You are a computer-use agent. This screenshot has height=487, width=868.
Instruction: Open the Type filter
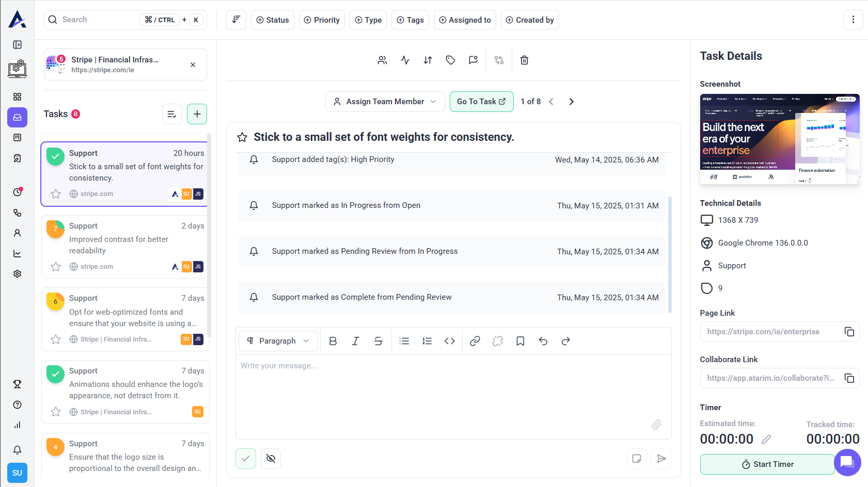point(368,20)
